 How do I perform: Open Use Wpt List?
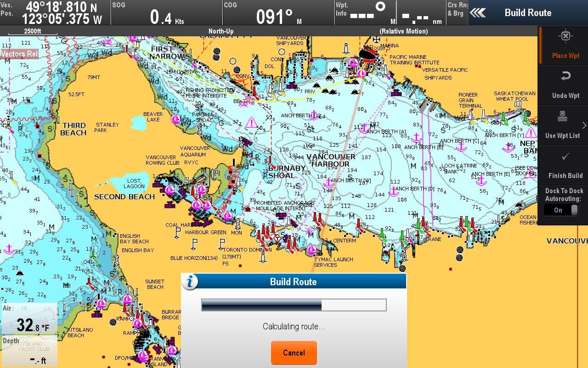[562, 126]
